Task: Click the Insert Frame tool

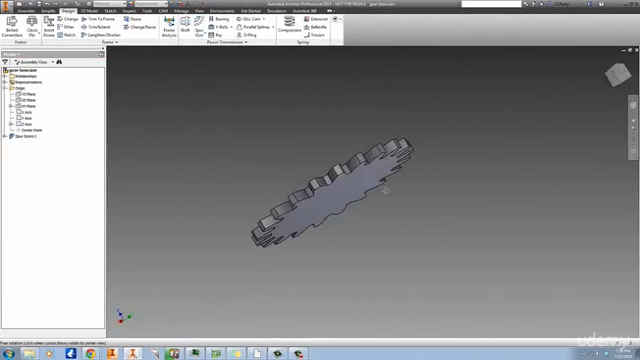Action: click(49, 27)
